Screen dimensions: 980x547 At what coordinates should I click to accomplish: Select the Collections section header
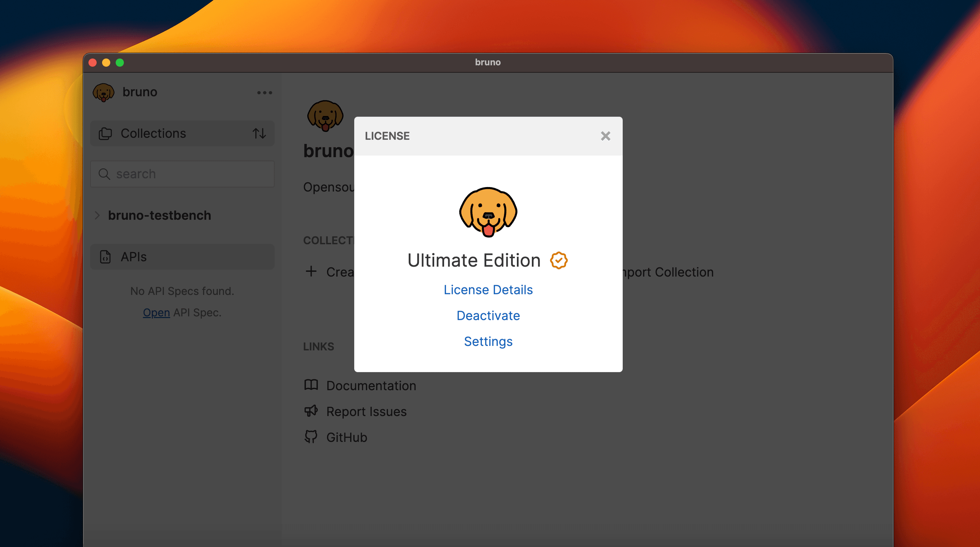coord(182,133)
